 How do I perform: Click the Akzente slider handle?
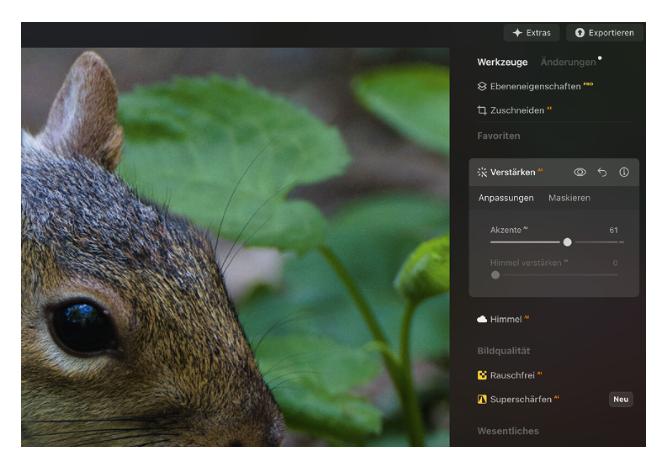coord(567,242)
